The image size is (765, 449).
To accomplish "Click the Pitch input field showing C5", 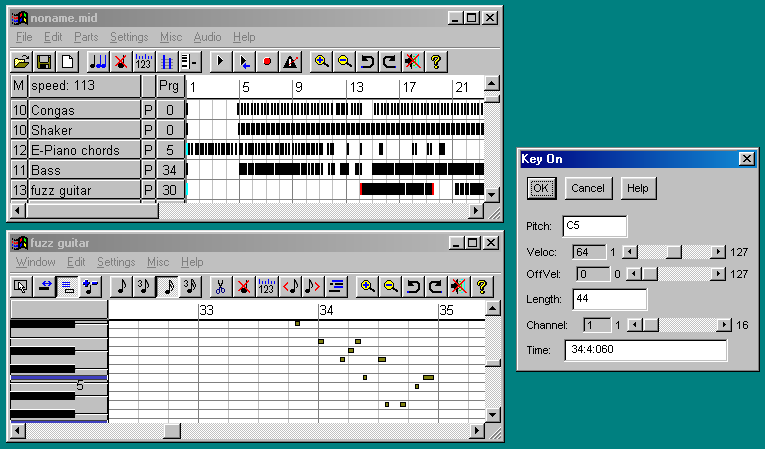I will 594,226.
